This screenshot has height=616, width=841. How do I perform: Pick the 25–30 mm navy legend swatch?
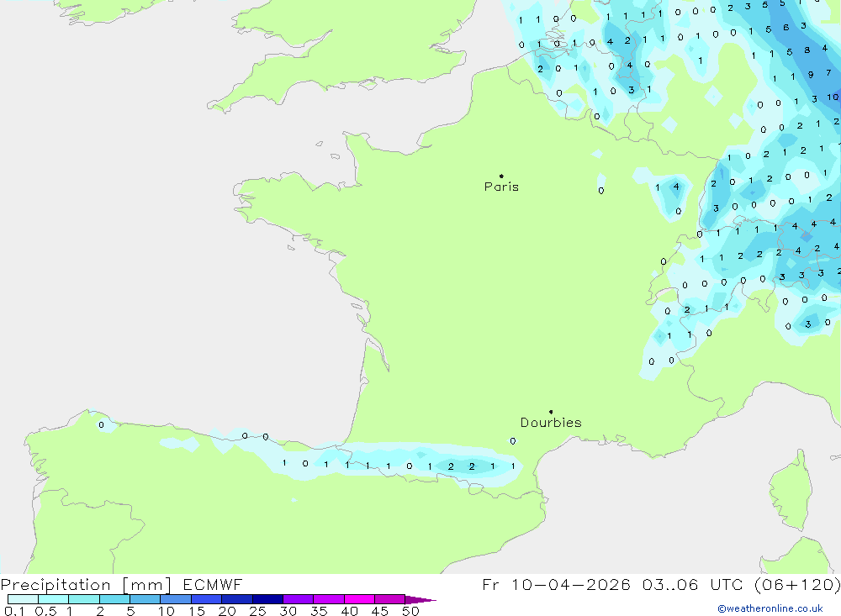tap(267, 599)
